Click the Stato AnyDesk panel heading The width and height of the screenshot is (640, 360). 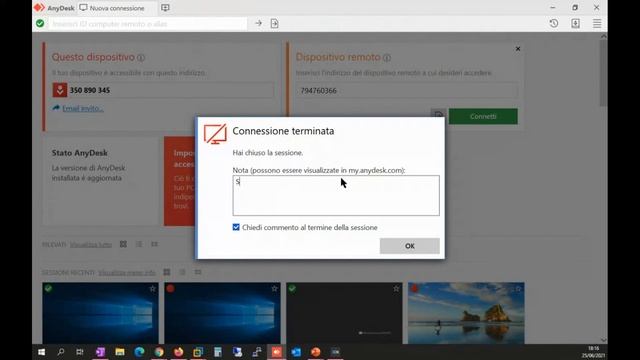tap(80, 153)
